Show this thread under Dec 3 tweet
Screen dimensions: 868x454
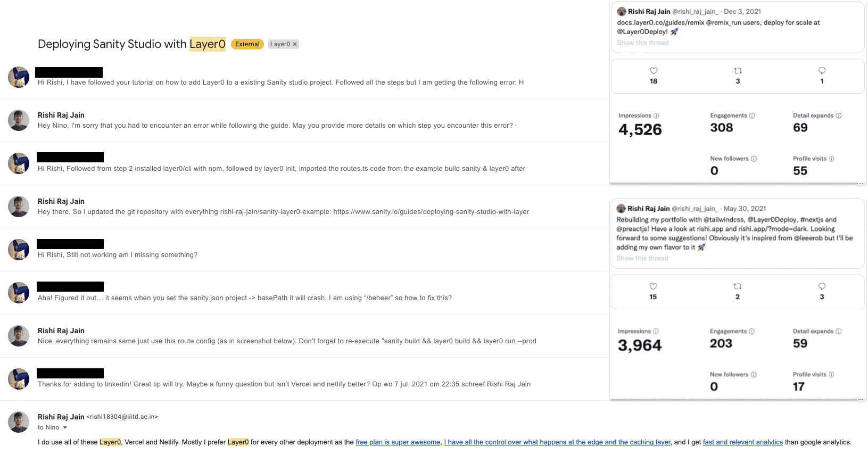[642, 43]
